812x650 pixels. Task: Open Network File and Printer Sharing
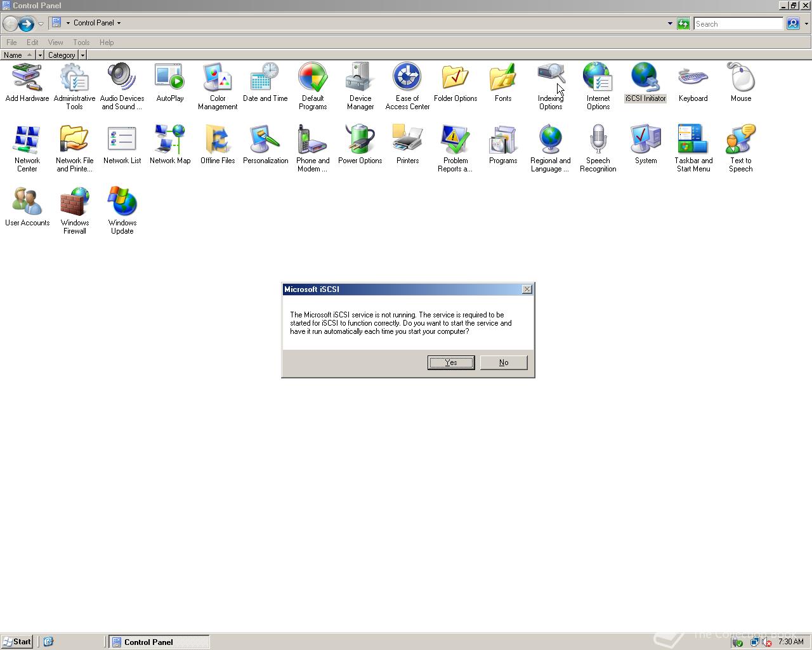click(75, 149)
